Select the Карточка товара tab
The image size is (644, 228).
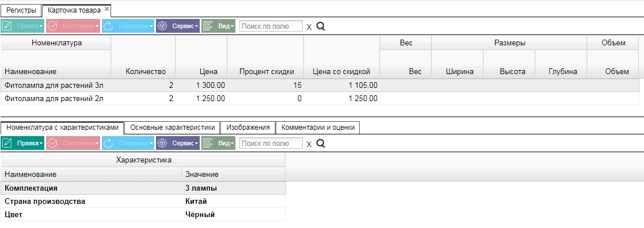(74, 10)
